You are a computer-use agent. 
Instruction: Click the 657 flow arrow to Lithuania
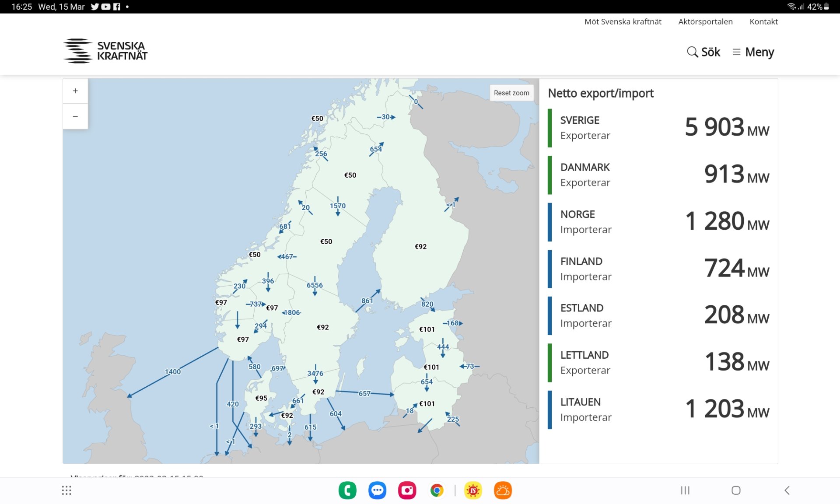[364, 393]
